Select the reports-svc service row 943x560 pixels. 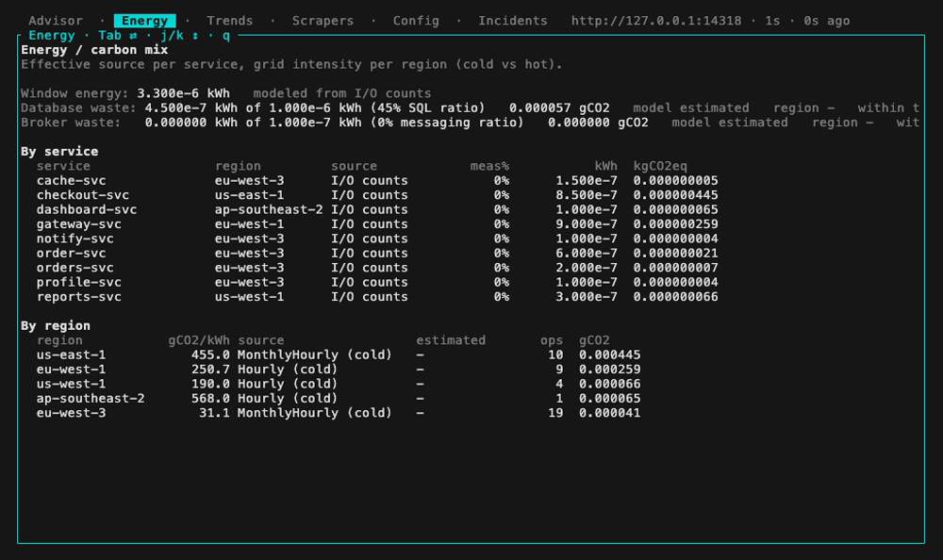pos(377,297)
